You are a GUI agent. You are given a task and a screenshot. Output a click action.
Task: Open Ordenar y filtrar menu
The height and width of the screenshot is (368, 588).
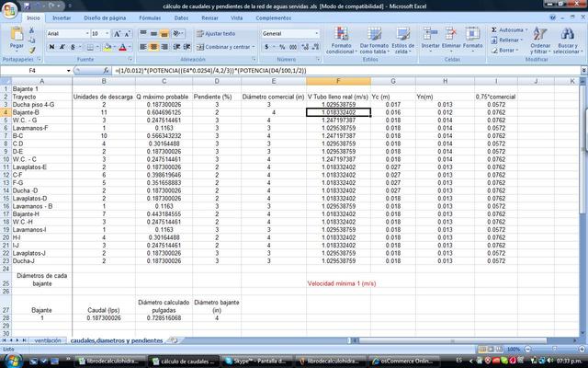(x=540, y=40)
